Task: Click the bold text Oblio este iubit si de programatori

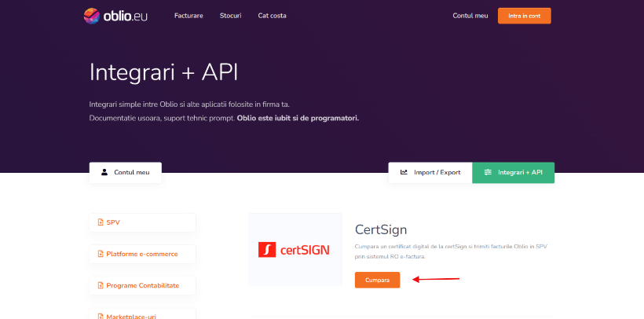Action: (298, 119)
